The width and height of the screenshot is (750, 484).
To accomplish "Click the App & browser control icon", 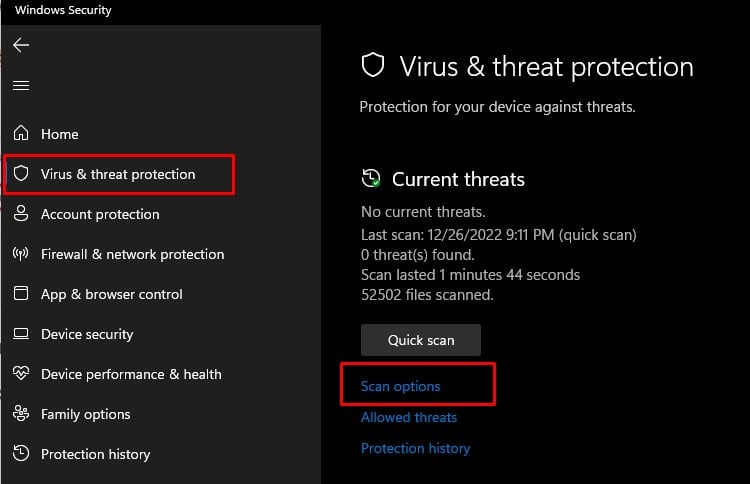I will point(21,294).
